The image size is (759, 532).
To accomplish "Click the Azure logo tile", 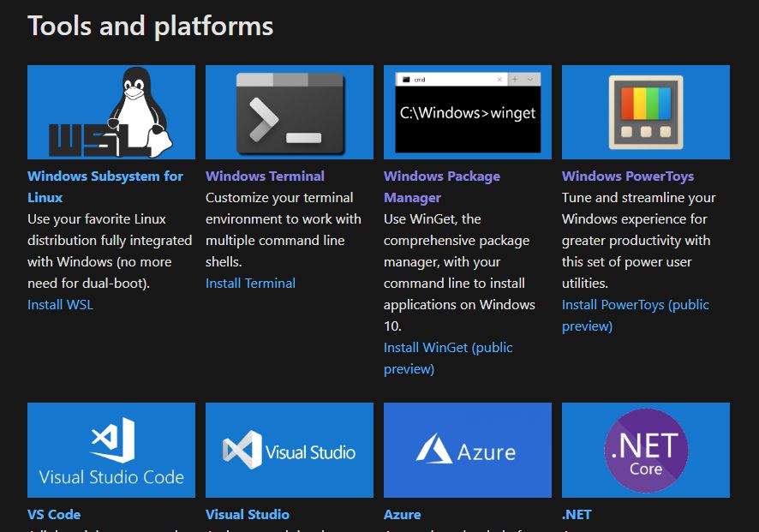I will coord(468,451).
